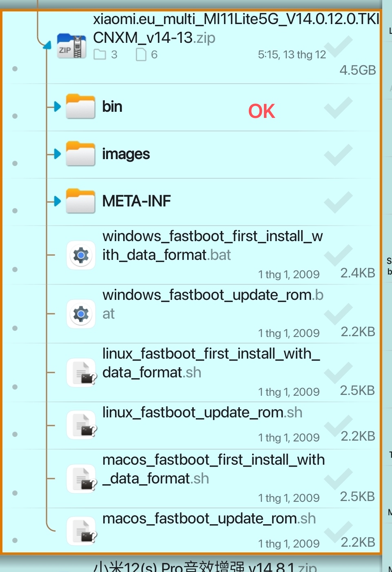The image size is (392, 572).
Task: Select gear icon of windows_fastboot_update_rom.bat
Action: (x=81, y=314)
